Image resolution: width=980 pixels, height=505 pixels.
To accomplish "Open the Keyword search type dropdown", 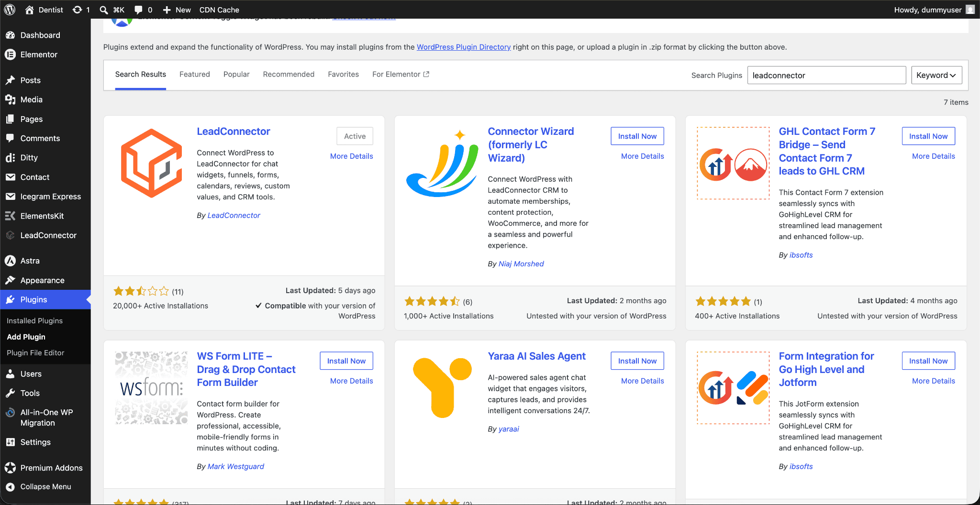I will point(936,75).
